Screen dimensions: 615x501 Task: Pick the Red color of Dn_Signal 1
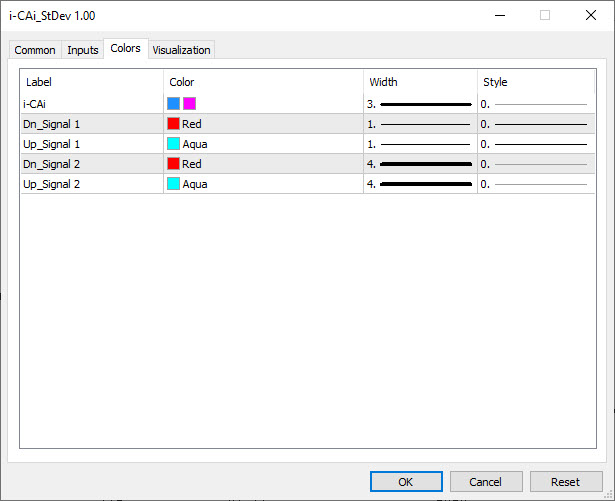click(173, 124)
